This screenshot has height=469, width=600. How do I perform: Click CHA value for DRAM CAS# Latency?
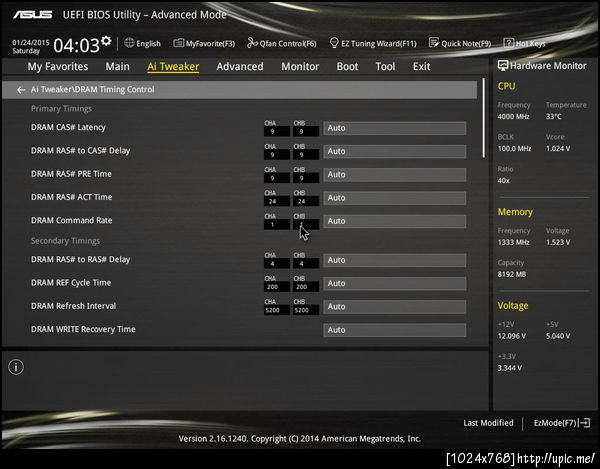click(277, 132)
